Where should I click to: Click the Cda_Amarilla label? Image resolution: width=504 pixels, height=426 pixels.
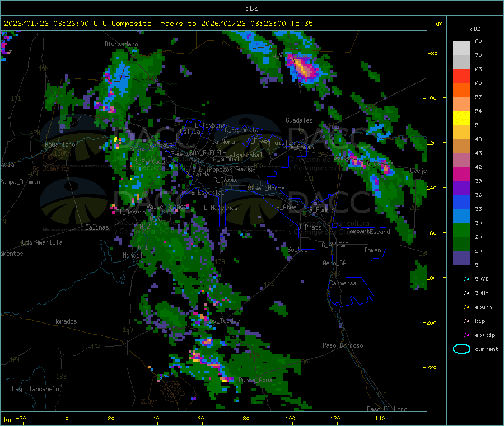(x=42, y=242)
